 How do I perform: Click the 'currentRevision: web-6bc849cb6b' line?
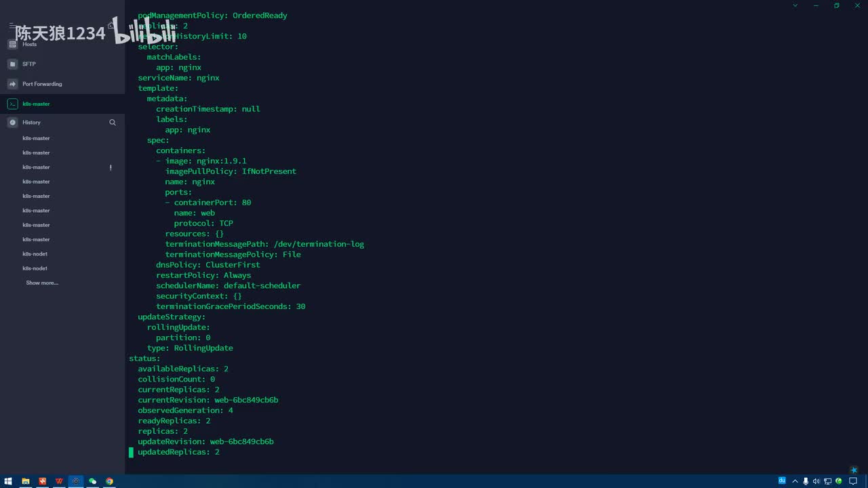click(x=208, y=400)
